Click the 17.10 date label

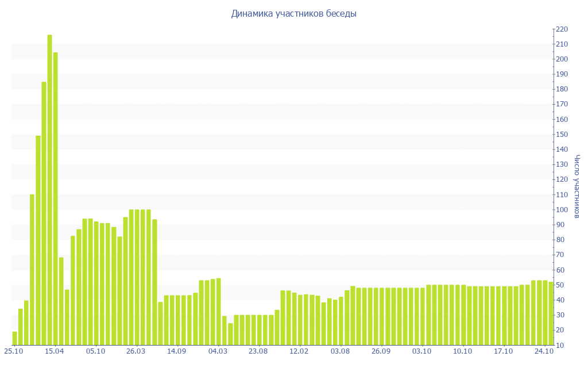(504, 351)
